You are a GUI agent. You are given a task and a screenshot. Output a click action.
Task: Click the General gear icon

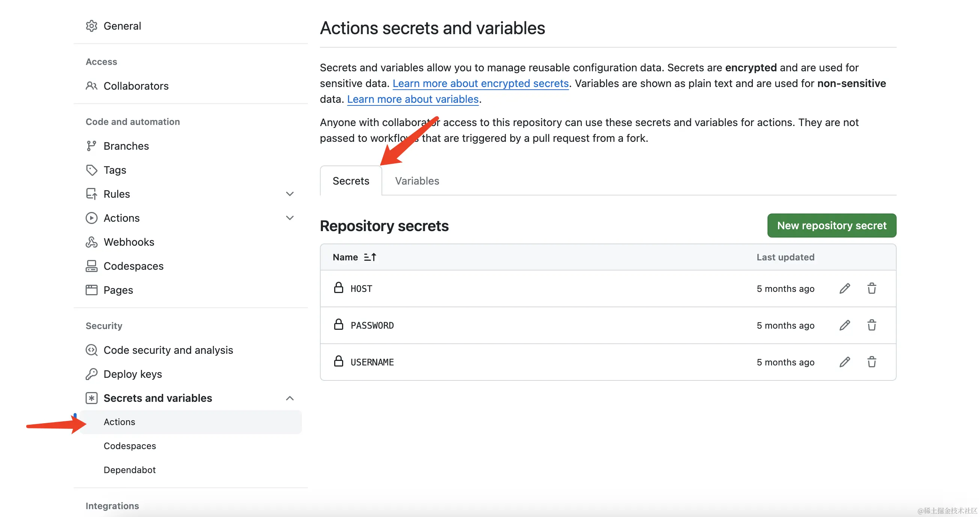click(x=91, y=26)
